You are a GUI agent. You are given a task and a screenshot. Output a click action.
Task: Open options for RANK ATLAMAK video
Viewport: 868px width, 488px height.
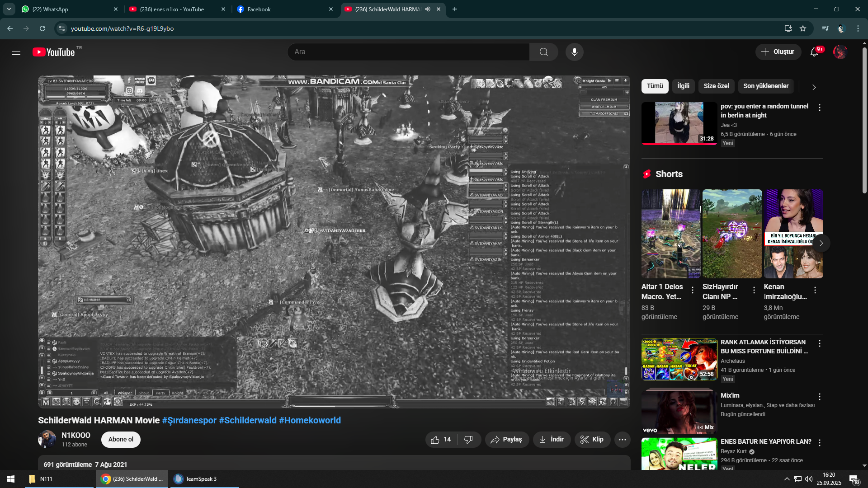point(820,343)
